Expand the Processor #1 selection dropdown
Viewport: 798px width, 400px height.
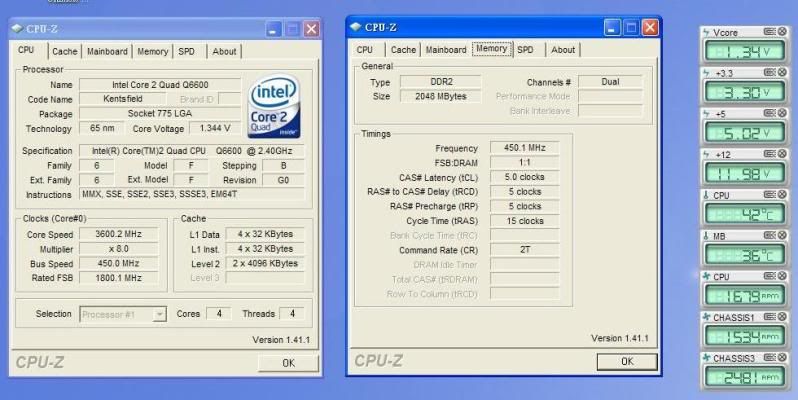coord(159,314)
